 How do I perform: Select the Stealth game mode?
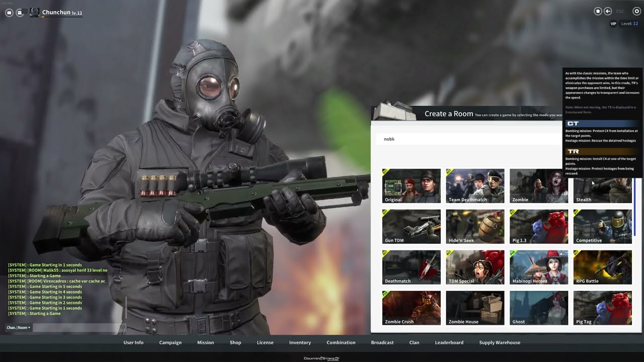click(602, 191)
